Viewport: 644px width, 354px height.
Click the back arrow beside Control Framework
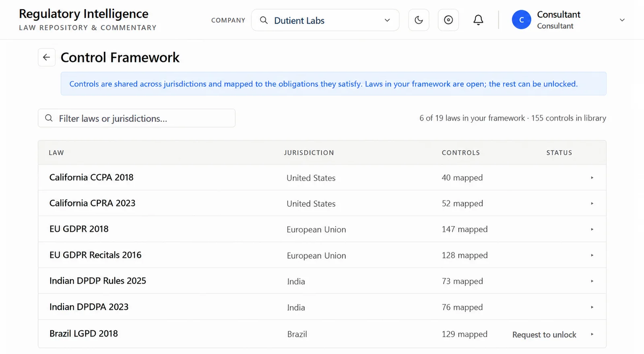[47, 57]
